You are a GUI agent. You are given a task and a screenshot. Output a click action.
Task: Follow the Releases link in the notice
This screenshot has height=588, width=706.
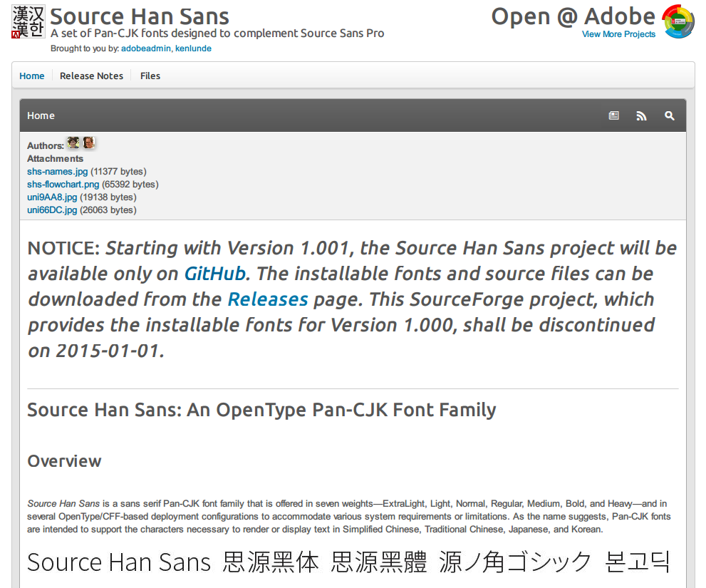[x=268, y=299]
